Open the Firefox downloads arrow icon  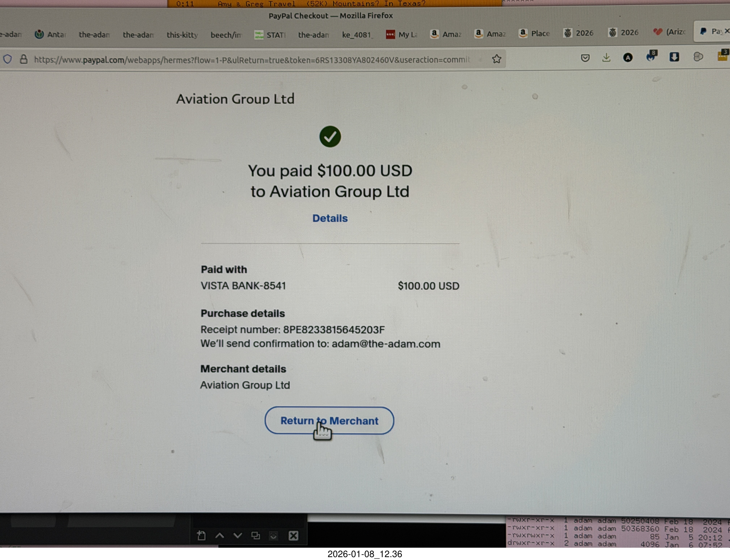(606, 58)
